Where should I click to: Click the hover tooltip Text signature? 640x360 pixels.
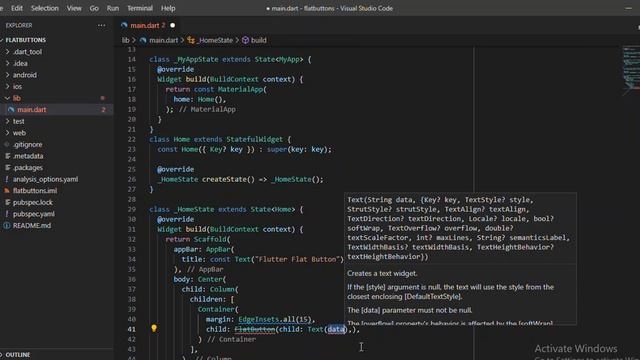coord(458,228)
